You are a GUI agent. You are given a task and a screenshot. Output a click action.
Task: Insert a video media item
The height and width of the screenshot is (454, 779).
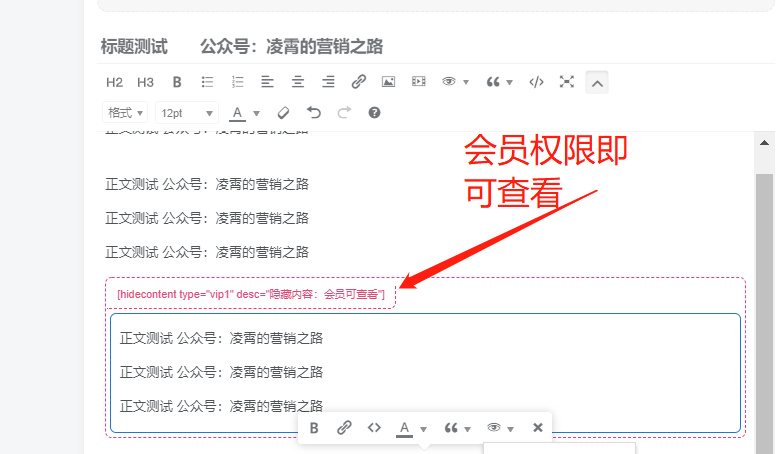click(419, 82)
